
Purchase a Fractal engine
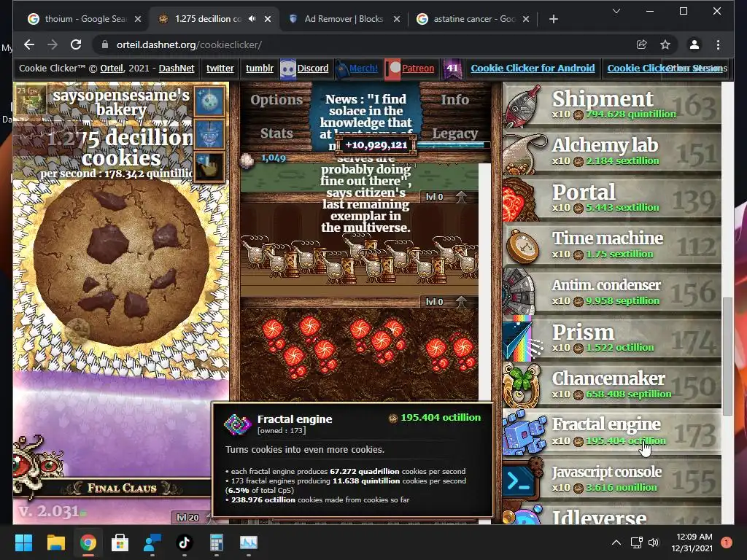[612, 432]
